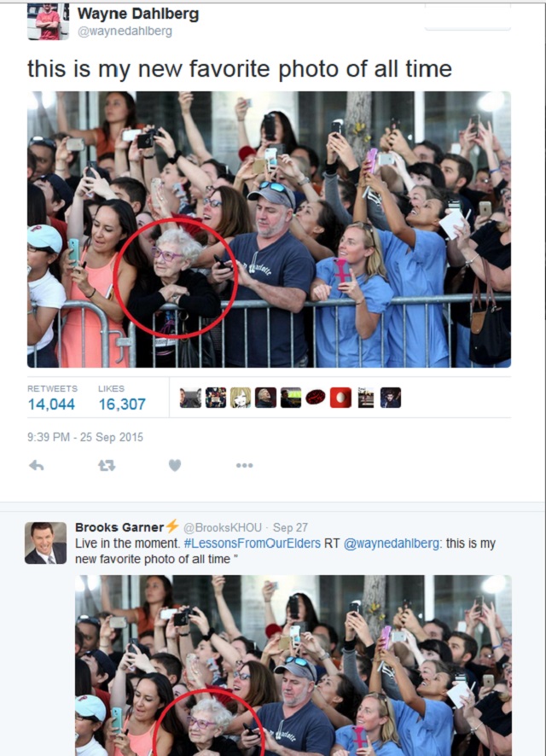Open the dark red oval liker avatar
The width and height of the screenshot is (546, 756).
tap(315, 398)
